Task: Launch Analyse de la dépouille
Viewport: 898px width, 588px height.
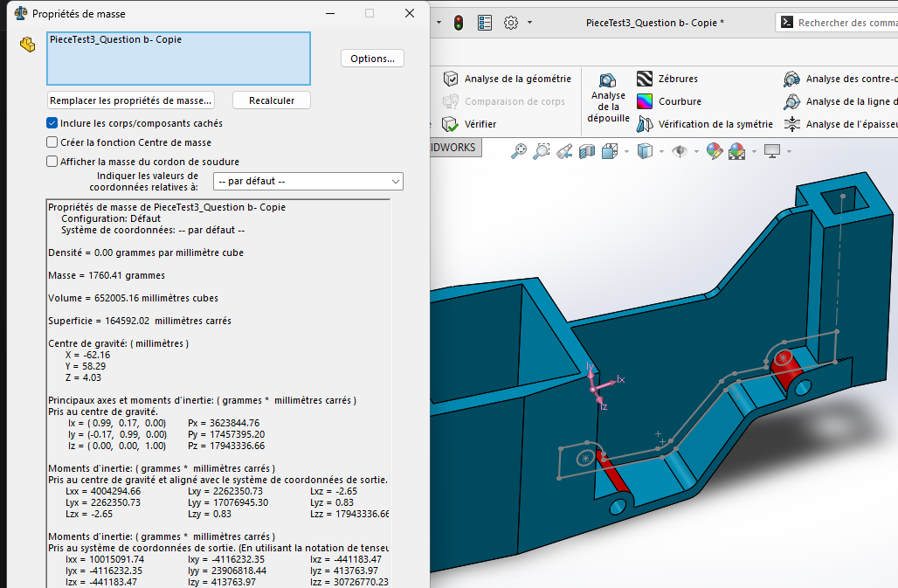Action: 608,96
